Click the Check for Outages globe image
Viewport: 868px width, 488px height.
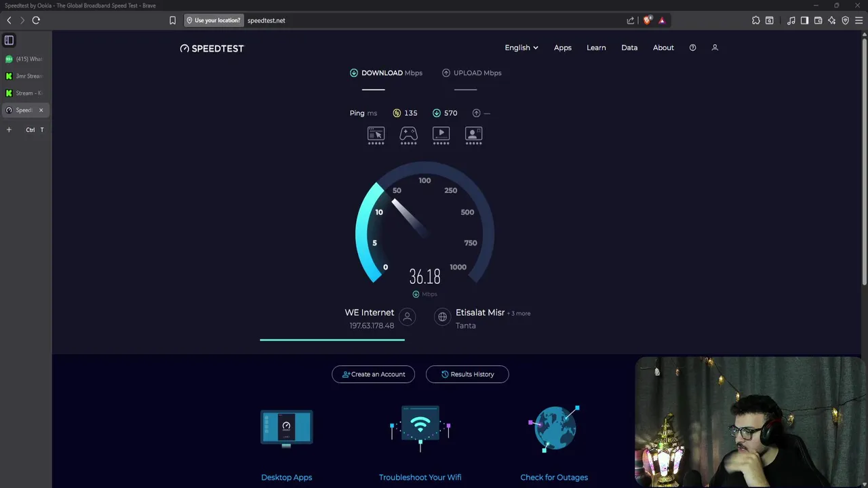coord(554,428)
